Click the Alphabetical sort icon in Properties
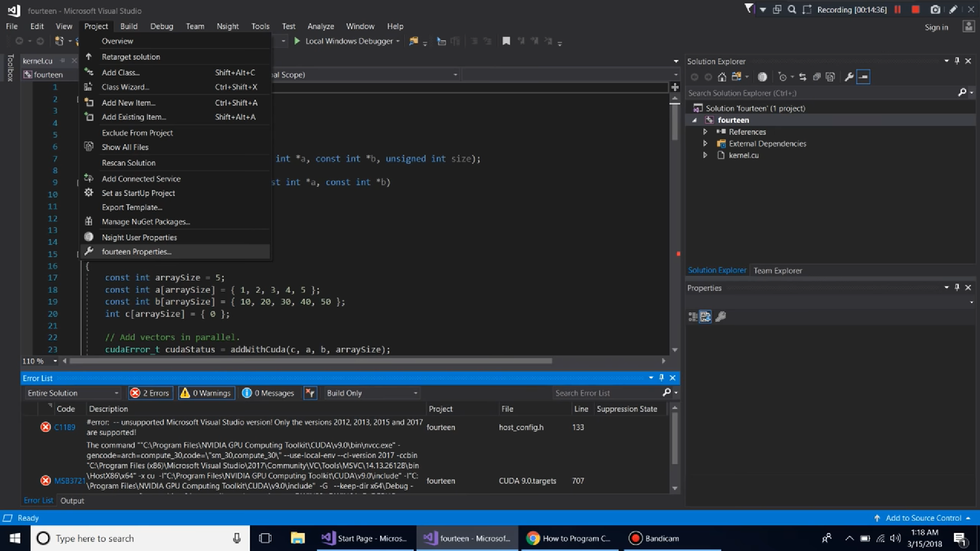The width and height of the screenshot is (980, 551). (705, 317)
